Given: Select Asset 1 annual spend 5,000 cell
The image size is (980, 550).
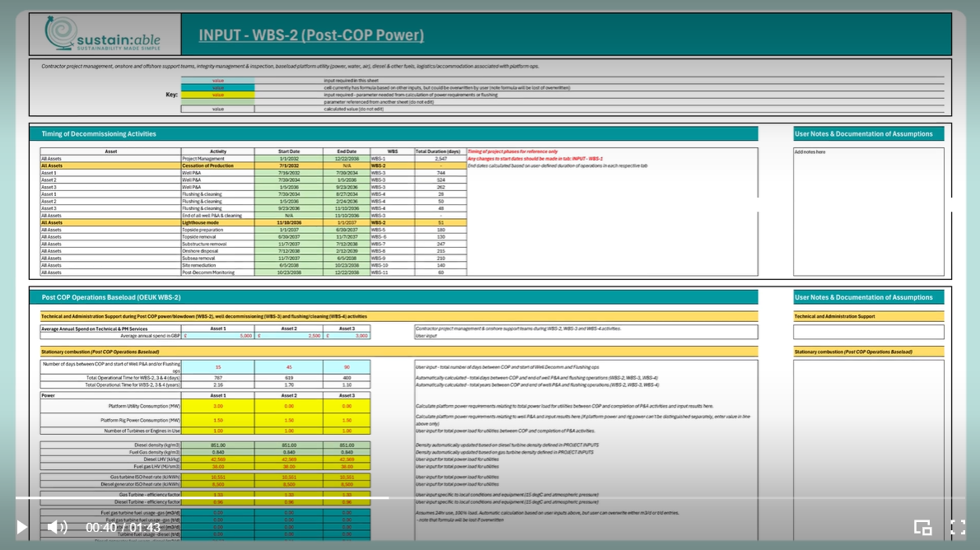Looking at the screenshot, I should (217, 336).
